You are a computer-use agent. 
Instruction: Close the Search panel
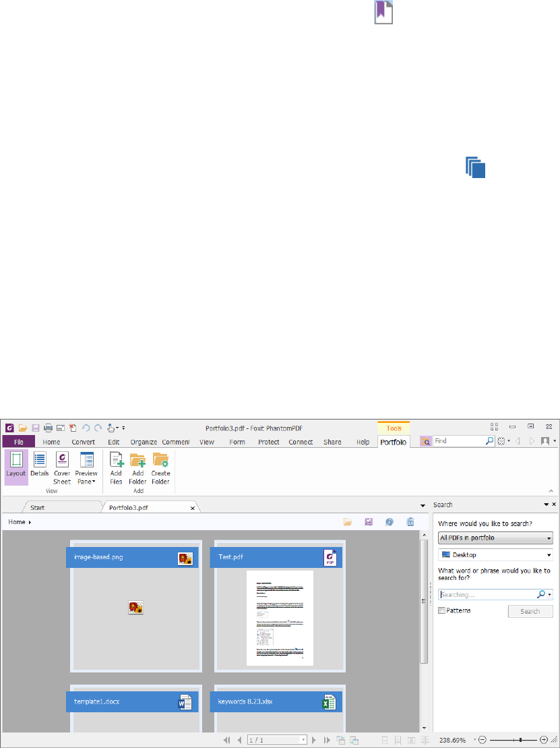click(554, 505)
